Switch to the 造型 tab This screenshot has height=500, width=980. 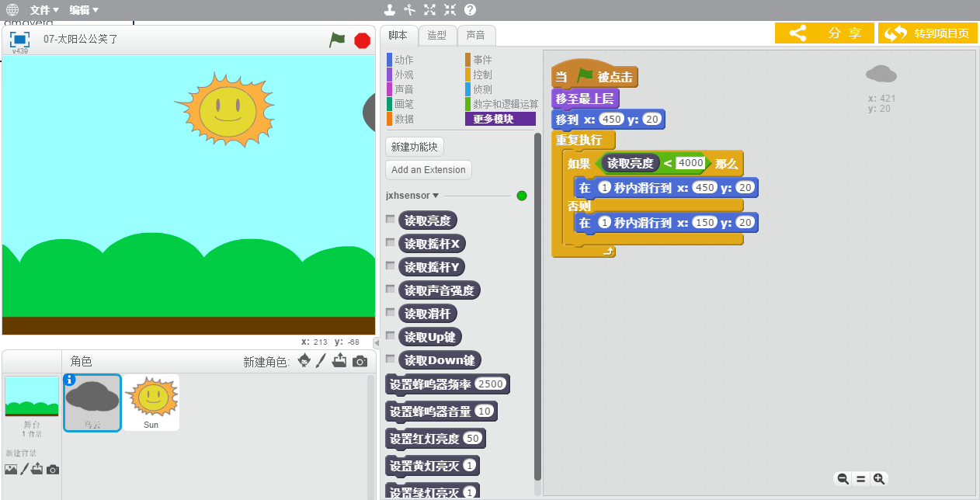(x=437, y=35)
